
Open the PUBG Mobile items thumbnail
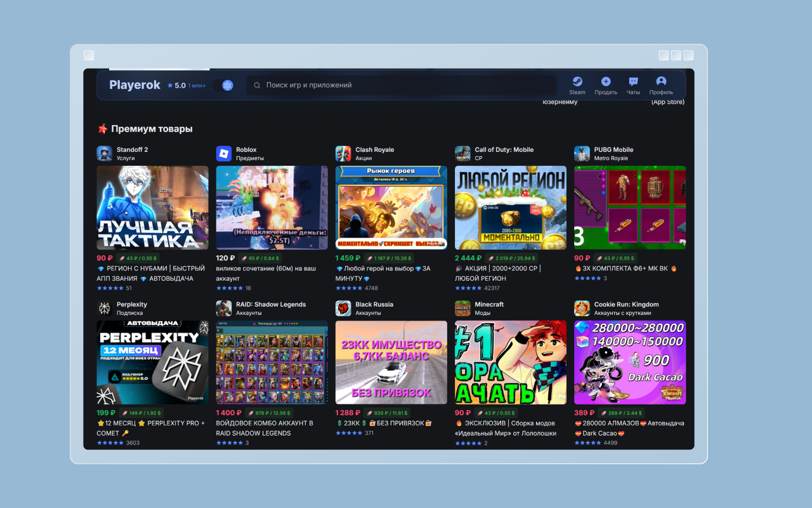[x=630, y=208]
